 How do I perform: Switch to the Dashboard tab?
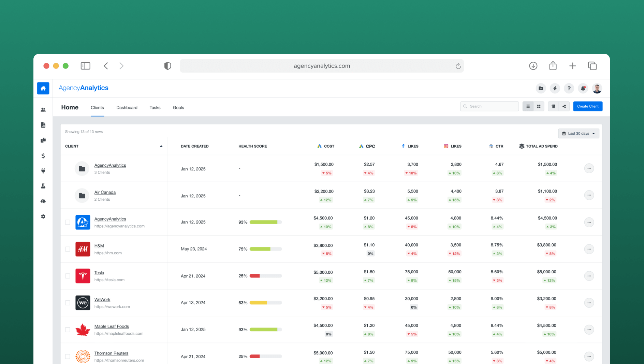pyautogui.click(x=127, y=108)
